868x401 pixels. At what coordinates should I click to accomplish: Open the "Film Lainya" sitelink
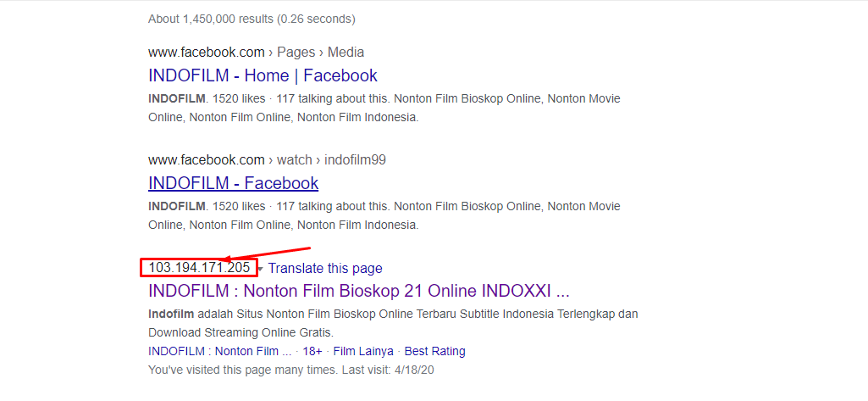(x=362, y=351)
